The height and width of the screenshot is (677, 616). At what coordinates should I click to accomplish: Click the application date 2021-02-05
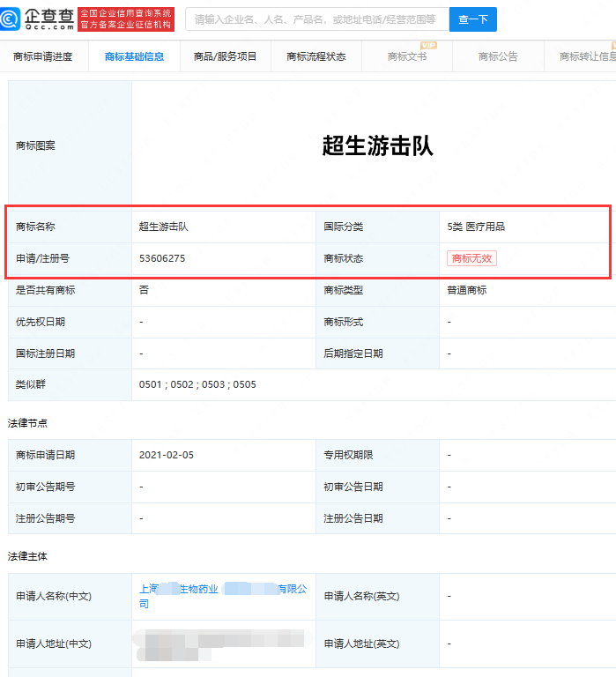[167, 455]
